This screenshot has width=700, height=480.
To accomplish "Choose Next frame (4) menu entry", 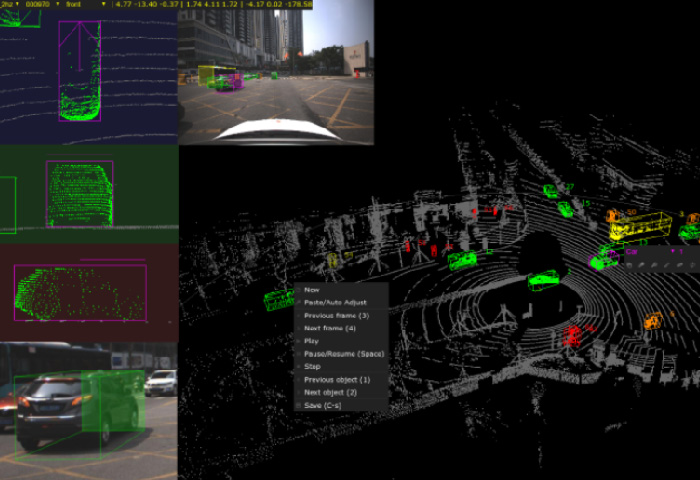I will (x=329, y=328).
